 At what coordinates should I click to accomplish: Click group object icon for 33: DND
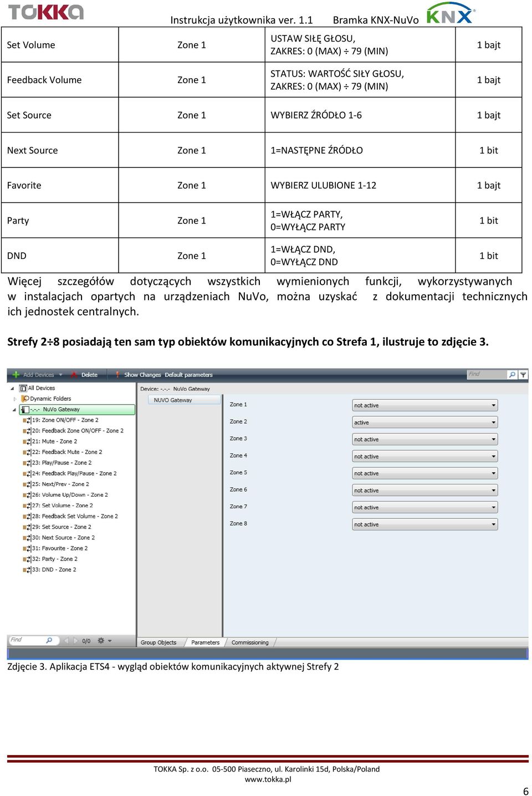point(27,570)
